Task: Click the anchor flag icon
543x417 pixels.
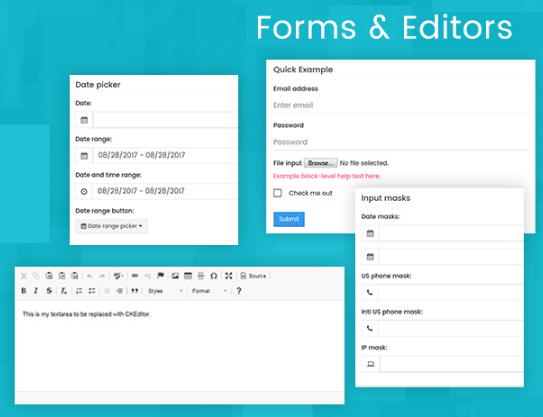Action: point(160,276)
